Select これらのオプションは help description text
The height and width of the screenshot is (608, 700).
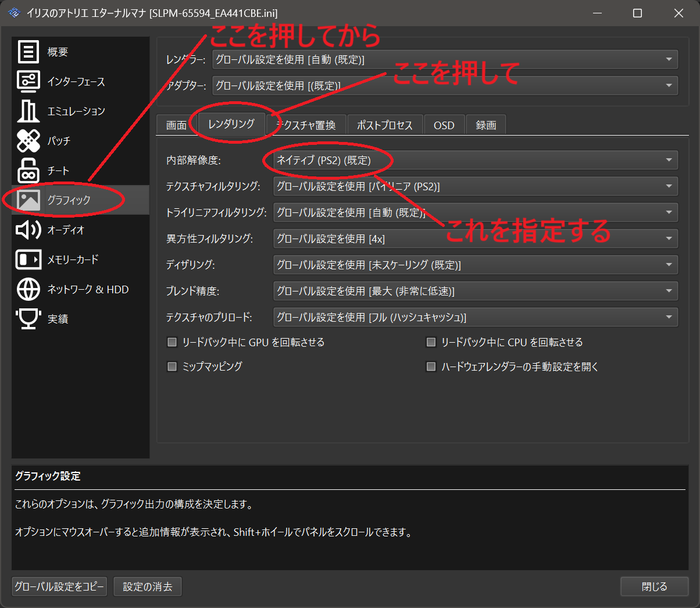point(134,504)
